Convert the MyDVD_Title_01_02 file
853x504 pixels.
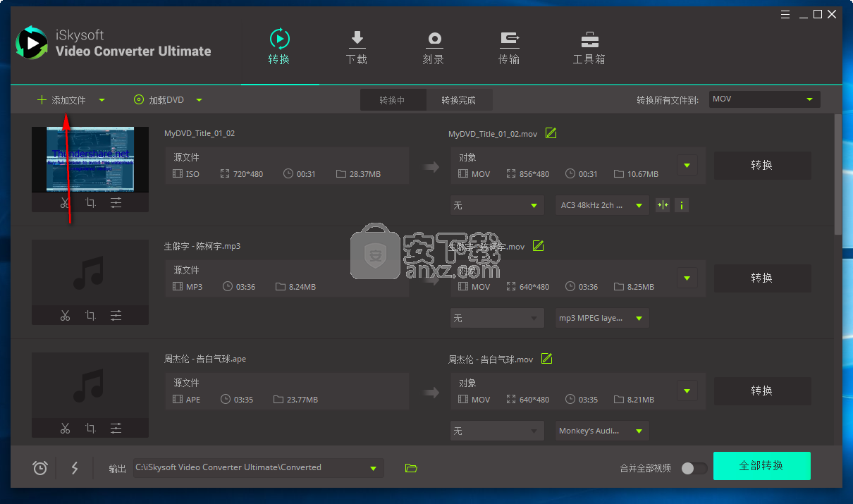coord(762,166)
